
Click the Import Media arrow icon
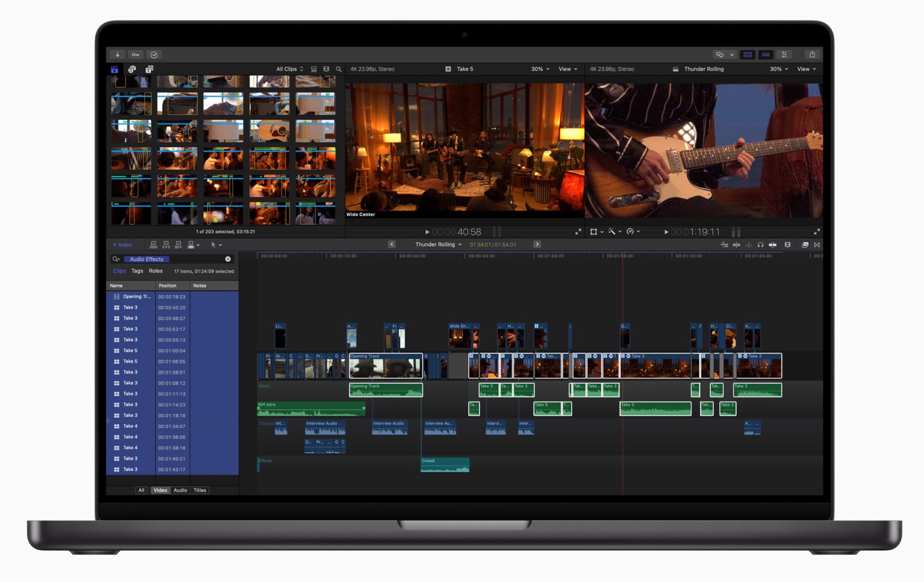[x=117, y=55]
